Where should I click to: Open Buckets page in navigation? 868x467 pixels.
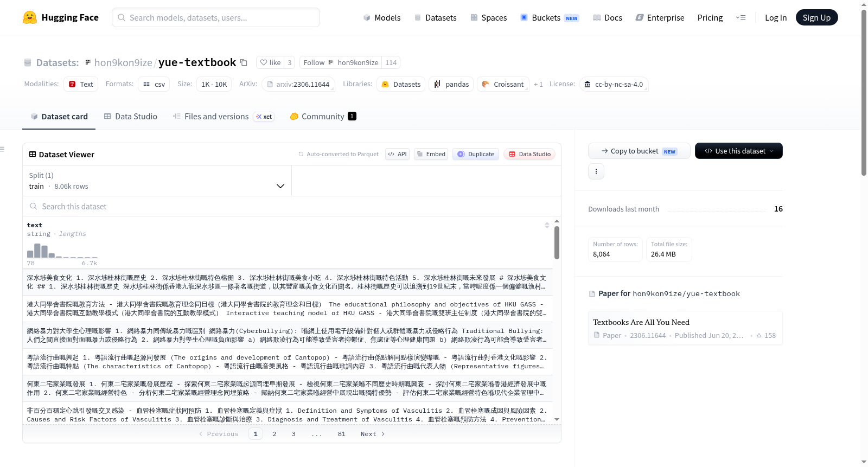[x=550, y=18]
